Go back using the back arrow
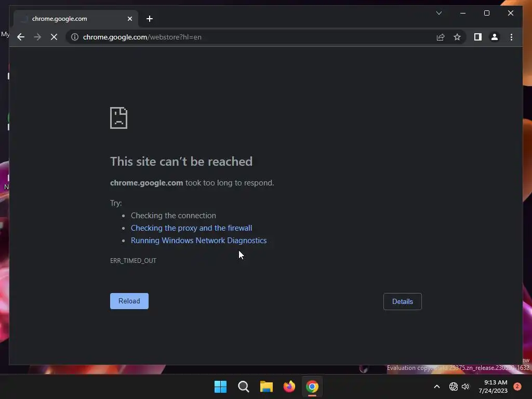The image size is (532, 399). click(x=21, y=37)
